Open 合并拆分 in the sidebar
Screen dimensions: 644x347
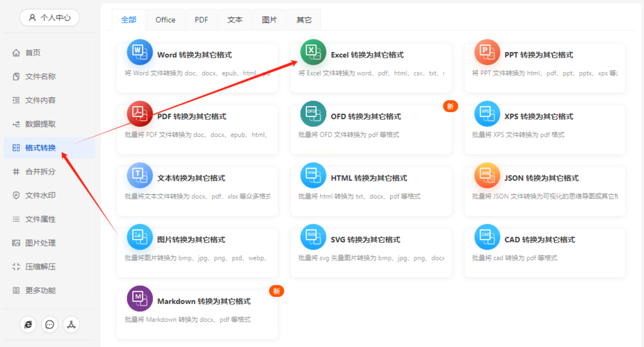(x=40, y=172)
